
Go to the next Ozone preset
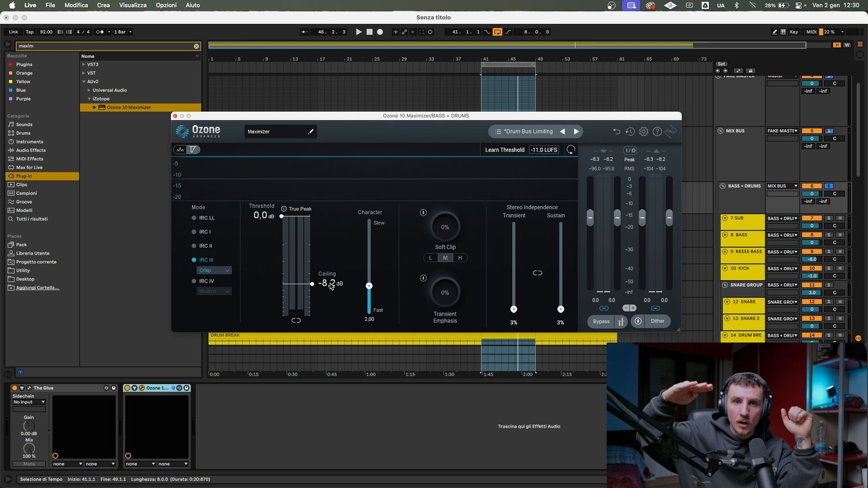(x=576, y=131)
